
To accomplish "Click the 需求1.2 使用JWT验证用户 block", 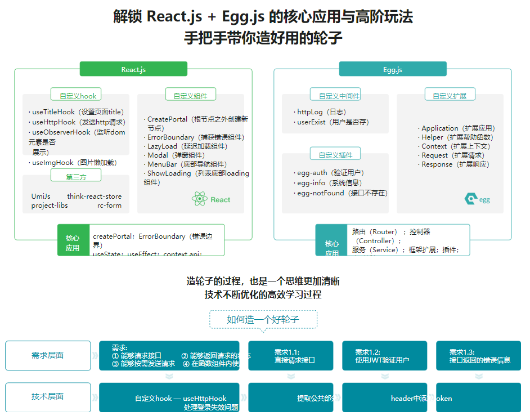I will [385, 355].
